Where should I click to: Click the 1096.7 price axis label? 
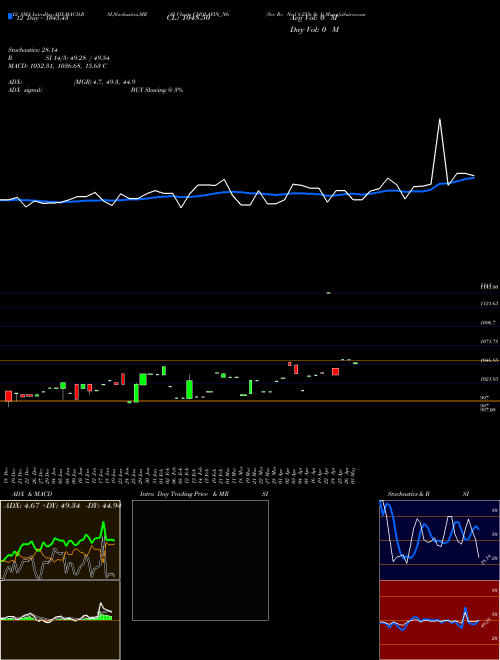(x=488, y=322)
